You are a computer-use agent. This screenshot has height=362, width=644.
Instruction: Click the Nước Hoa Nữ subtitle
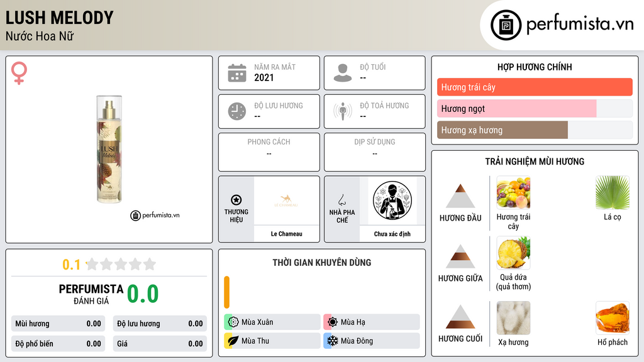(40, 36)
